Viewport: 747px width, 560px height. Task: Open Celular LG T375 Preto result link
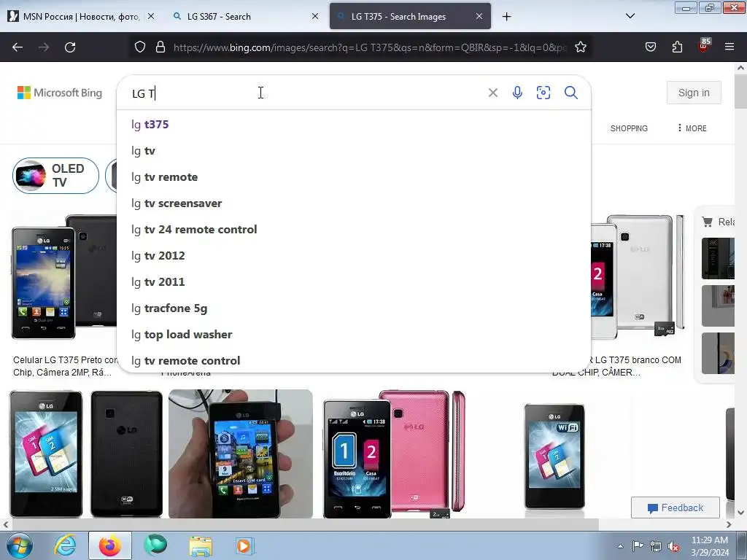click(x=65, y=366)
